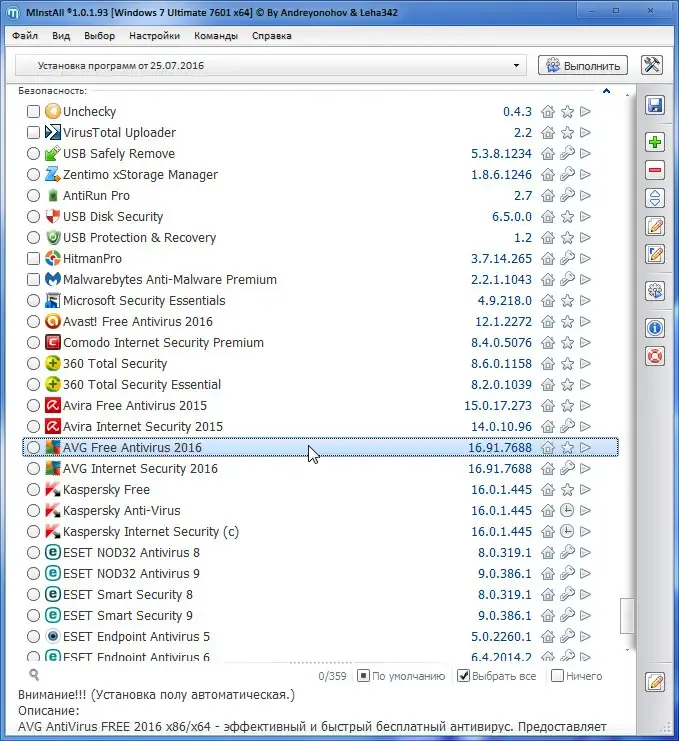Select Avira Free Antivirus 2015 radio button
Image resolution: width=679 pixels, height=741 pixels.
coord(33,405)
